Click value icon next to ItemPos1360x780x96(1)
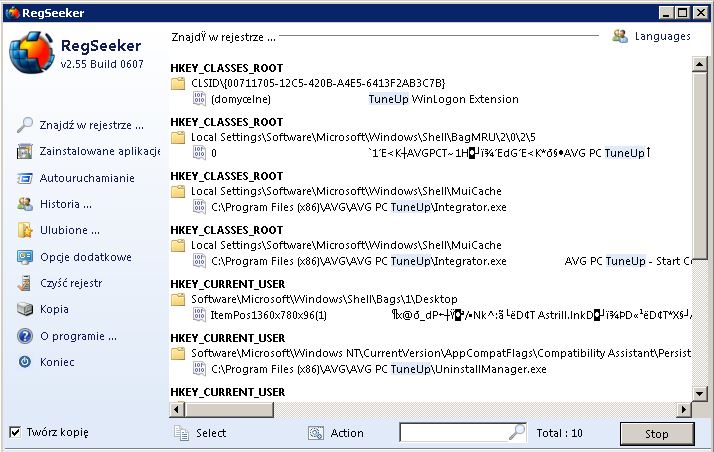 click(199, 315)
